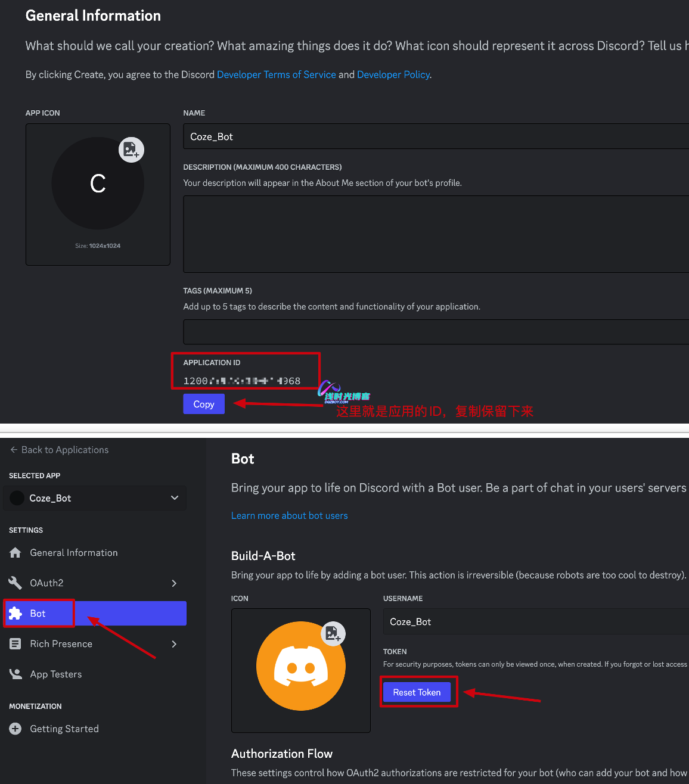
Task: Click the upload image icon on app icon
Action: pyautogui.click(x=131, y=150)
